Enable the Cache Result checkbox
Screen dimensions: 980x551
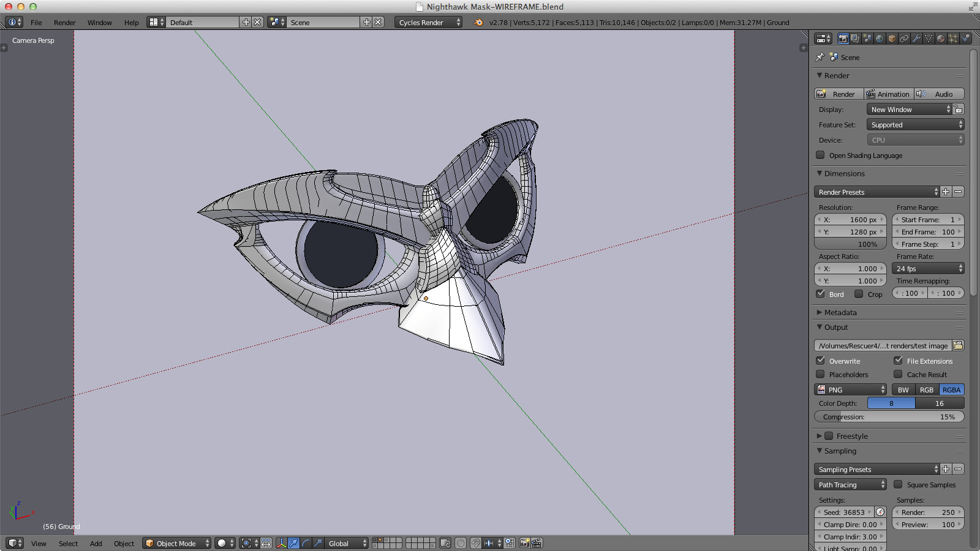(898, 374)
